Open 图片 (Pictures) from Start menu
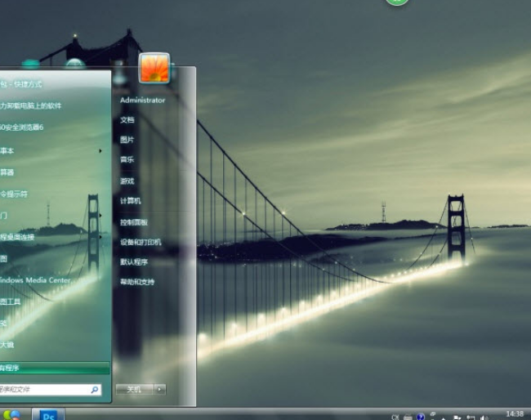Viewport: 531px width, 420px height. pos(127,140)
